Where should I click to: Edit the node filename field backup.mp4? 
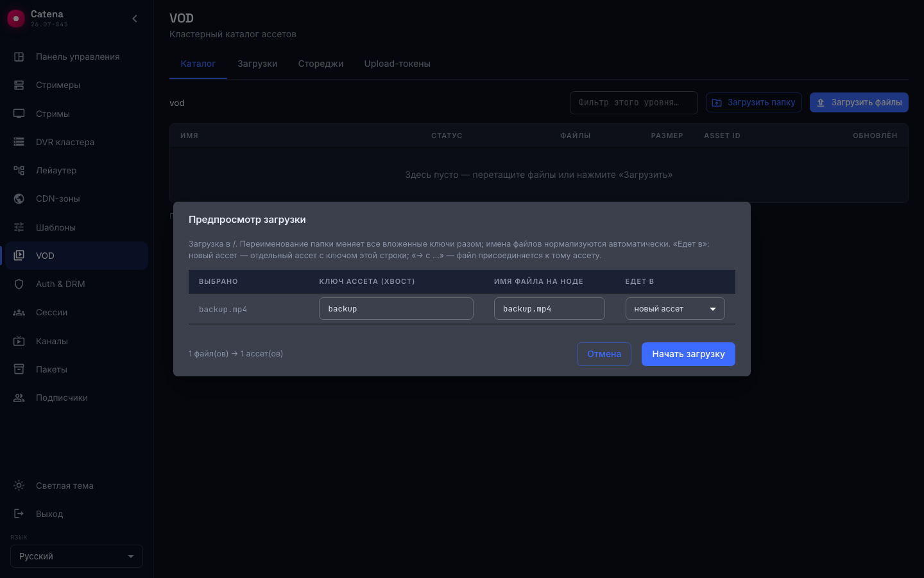[x=549, y=308]
